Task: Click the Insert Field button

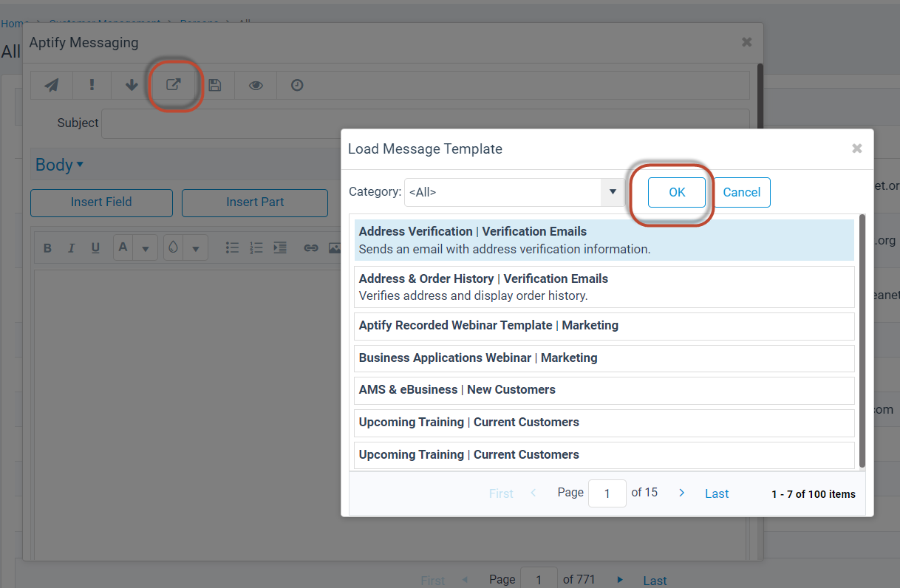Action: click(x=101, y=202)
